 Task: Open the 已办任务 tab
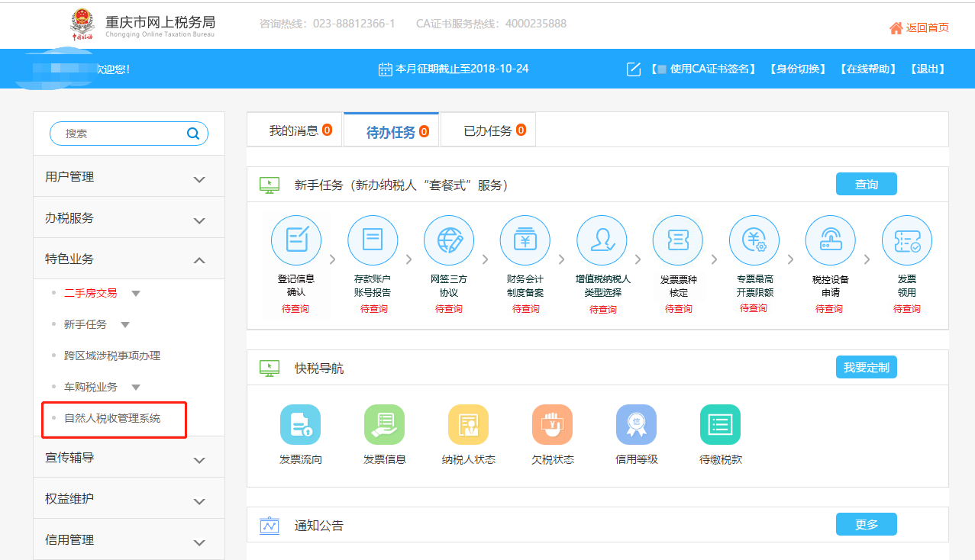point(488,129)
